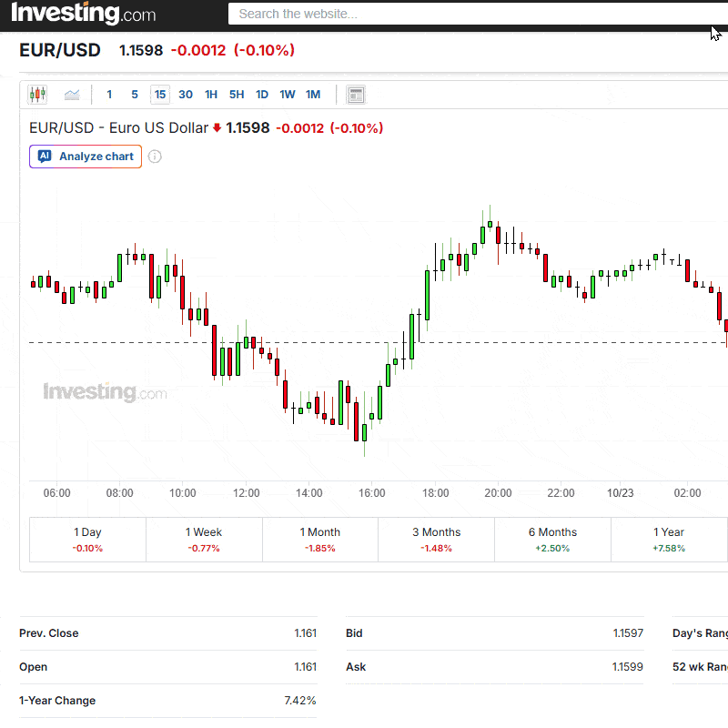
Task: Select the 5-minute chart interval
Action: click(135, 95)
